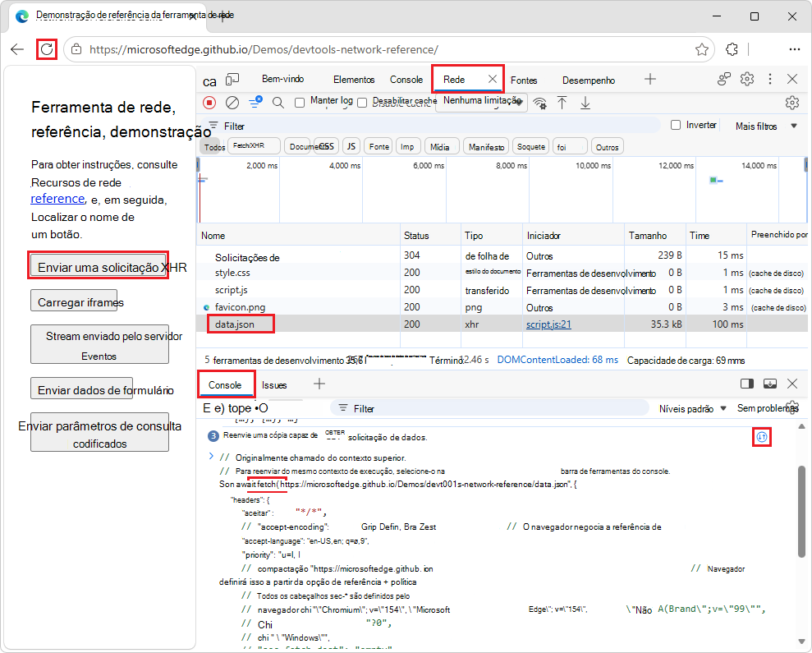The height and width of the screenshot is (653, 812).
Task: Filter requests by Manifesto type
Action: (486, 147)
